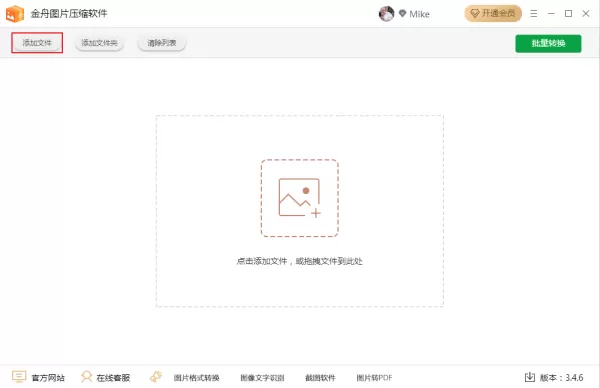Open the hamburger menu in title bar
600x388 pixels.
tap(533, 14)
